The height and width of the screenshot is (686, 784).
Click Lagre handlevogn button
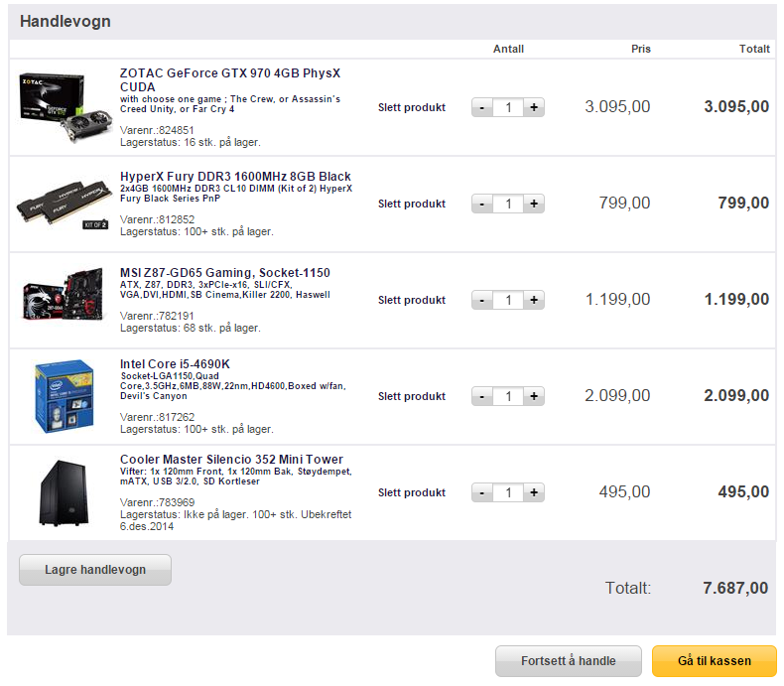pos(95,570)
